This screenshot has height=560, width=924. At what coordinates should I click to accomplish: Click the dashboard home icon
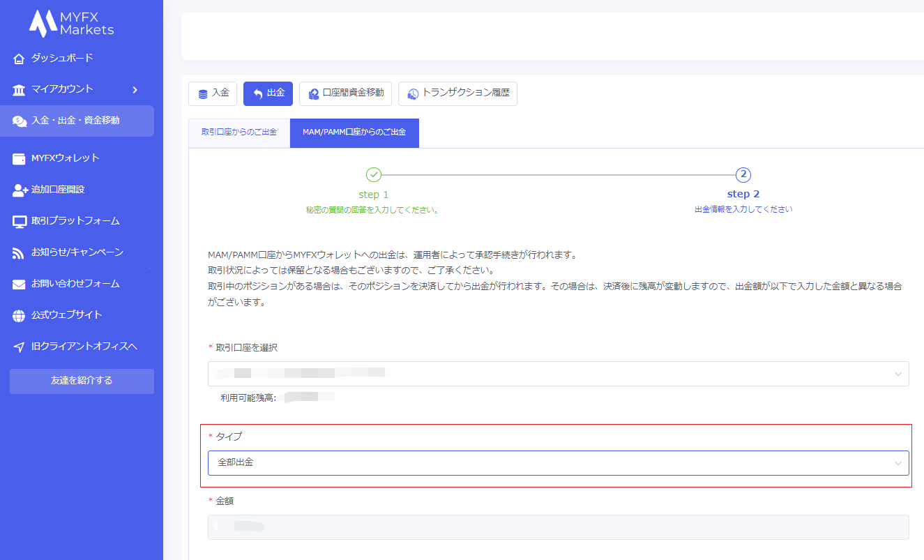pyautogui.click(x=19, y=59)
